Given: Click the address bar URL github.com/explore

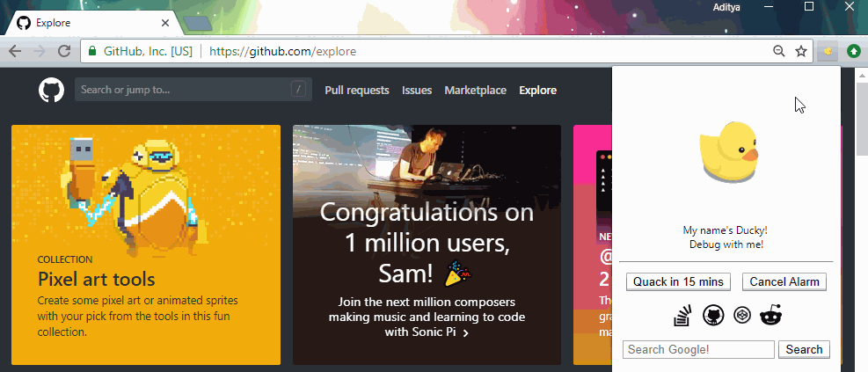Looking at the screenshot, I should 283,52.
